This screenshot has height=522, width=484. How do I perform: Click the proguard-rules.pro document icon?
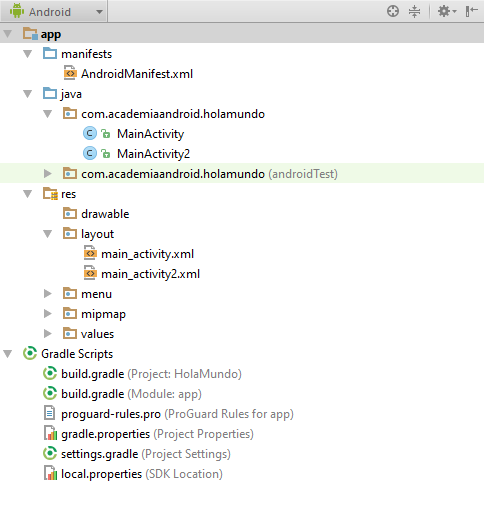(49, 413)
